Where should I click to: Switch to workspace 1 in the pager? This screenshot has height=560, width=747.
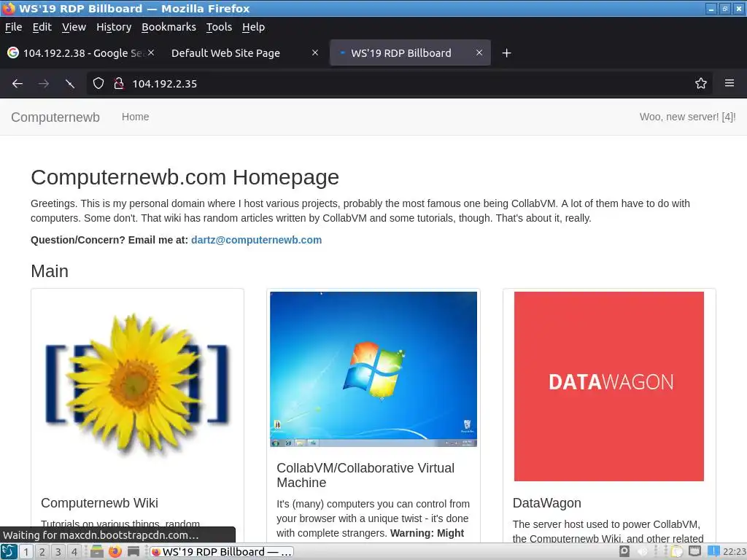(26, 552)
